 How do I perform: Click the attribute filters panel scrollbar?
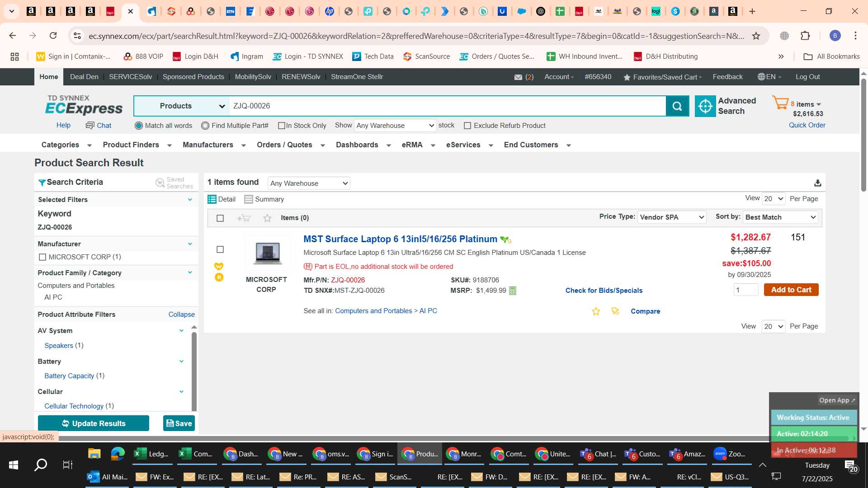tap(194, 371)
